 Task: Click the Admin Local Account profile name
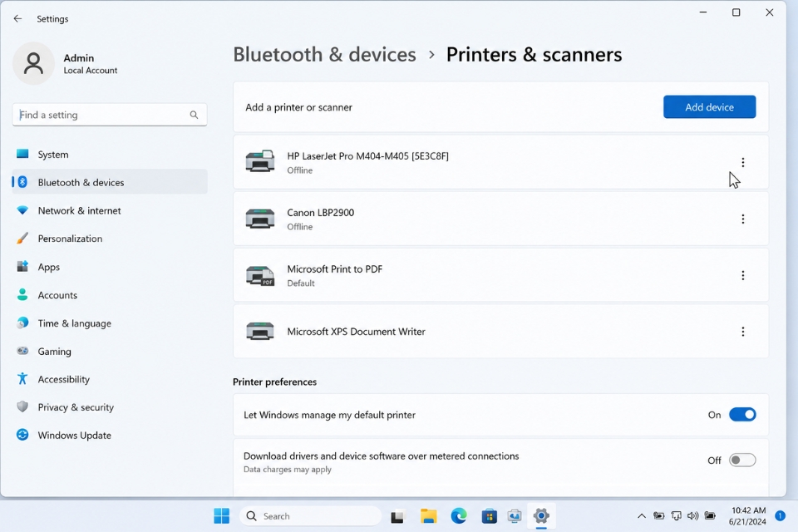point(90,64)
